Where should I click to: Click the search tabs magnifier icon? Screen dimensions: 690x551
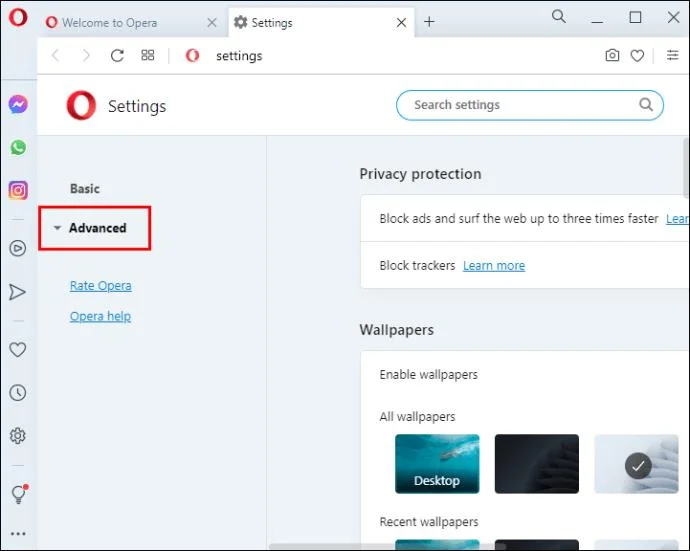pos(559,16)
